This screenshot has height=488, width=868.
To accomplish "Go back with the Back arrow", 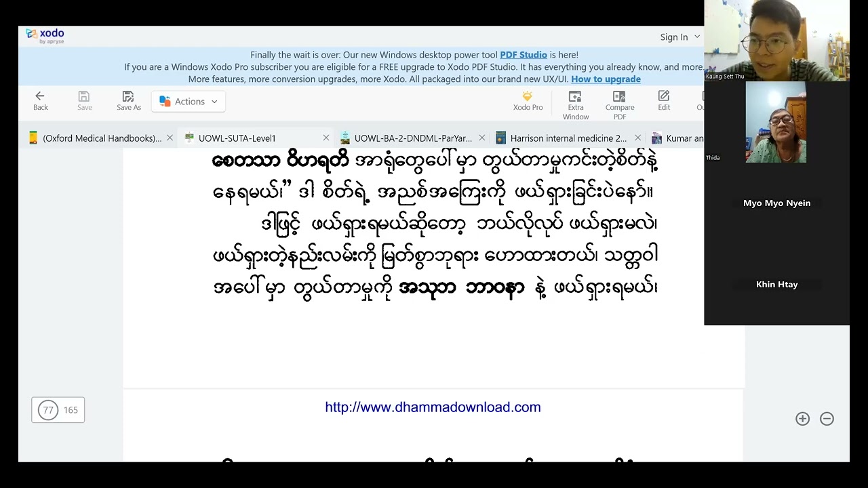I will [x=40, y=101].
